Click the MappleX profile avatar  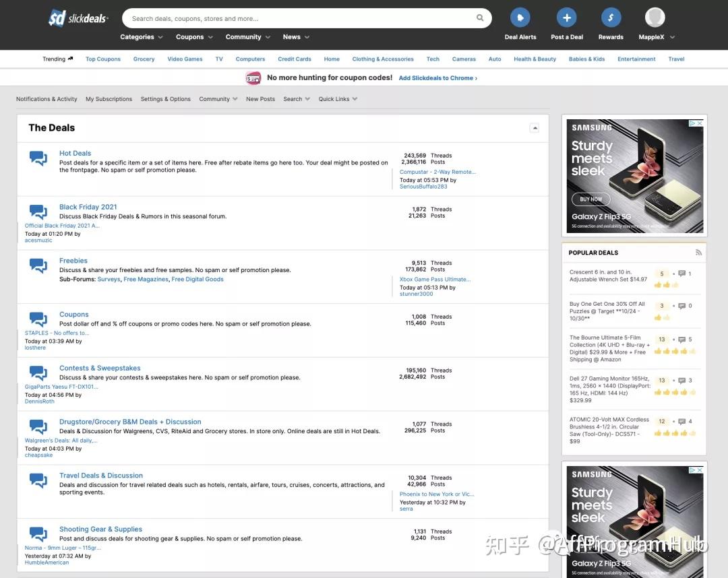[x=655, y=18]
